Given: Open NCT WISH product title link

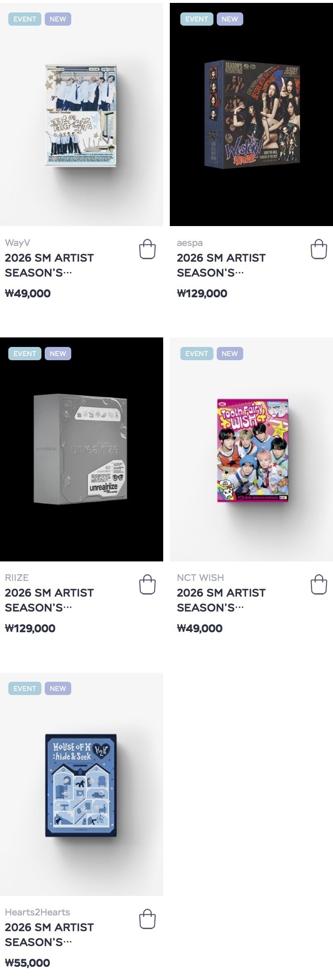Looking at the screenshot, I should [x=221, y=600].
